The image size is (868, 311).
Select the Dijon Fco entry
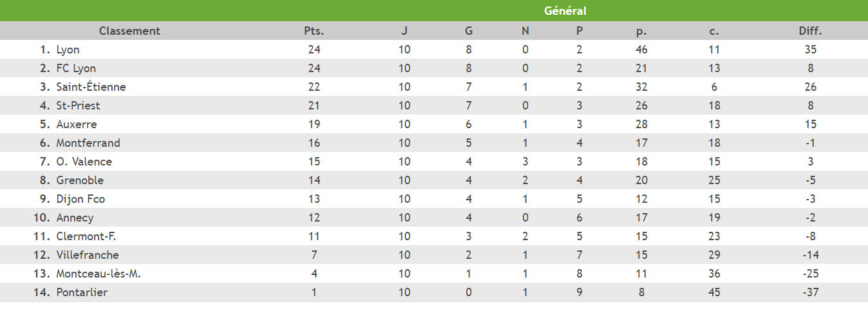click(x=80, y=199)
